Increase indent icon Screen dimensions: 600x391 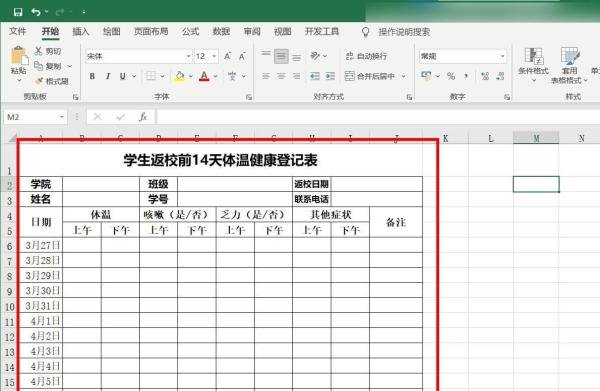[x=330, y=76]
